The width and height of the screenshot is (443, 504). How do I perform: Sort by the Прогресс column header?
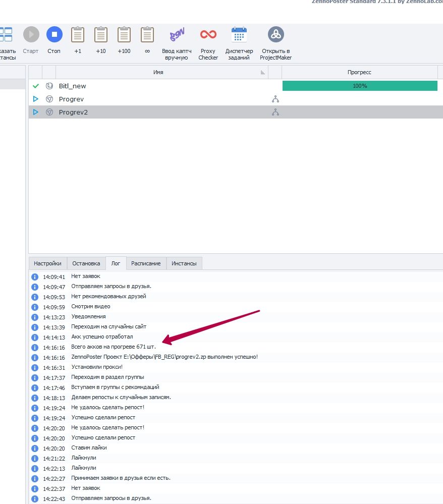[359, 72]
